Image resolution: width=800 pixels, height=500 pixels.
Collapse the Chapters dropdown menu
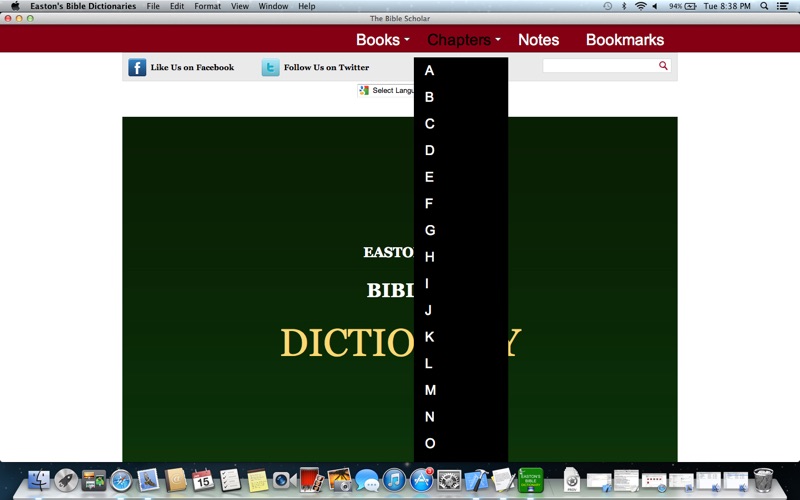[x=464, y=40]
